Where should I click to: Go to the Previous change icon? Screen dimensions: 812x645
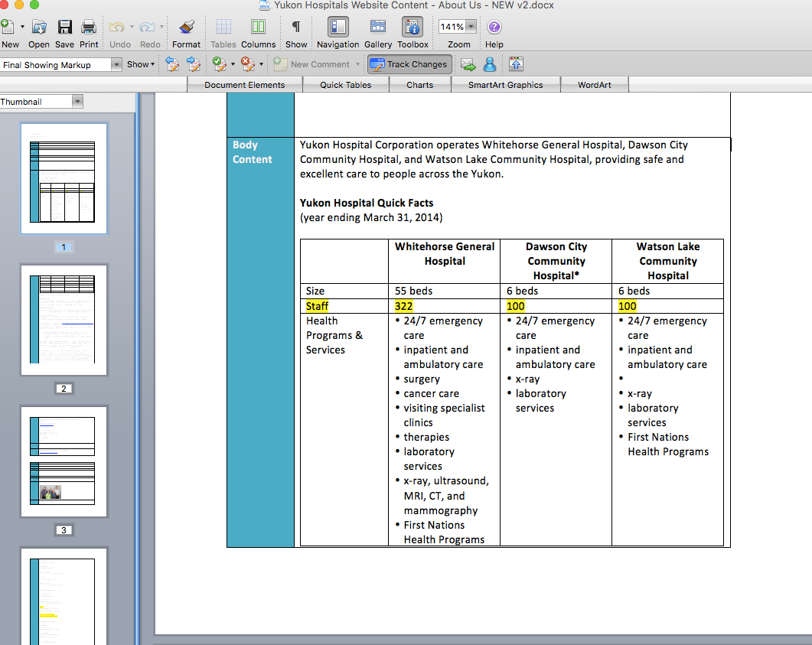point(172,64)
